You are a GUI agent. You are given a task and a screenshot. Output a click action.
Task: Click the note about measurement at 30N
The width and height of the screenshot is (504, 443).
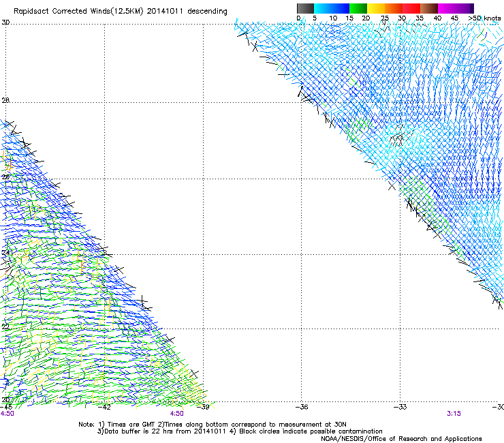pos(255,425)
